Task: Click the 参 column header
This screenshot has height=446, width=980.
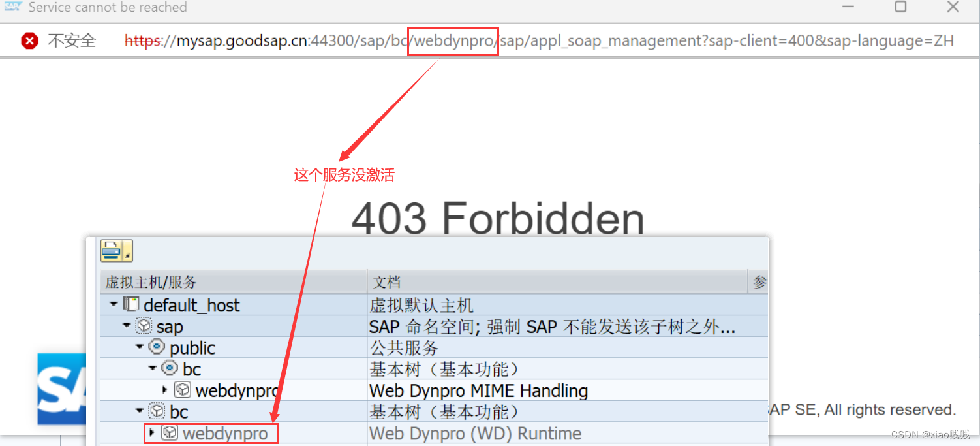Action: coord(759,283)
